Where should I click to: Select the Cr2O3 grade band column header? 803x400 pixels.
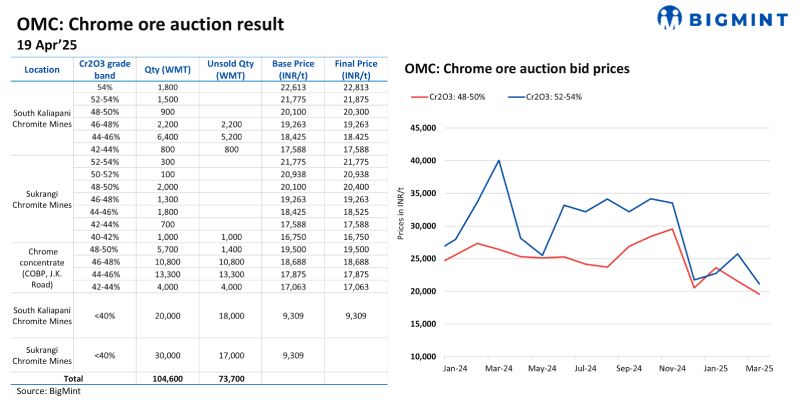pyautogui.click(x=104, y=69)
